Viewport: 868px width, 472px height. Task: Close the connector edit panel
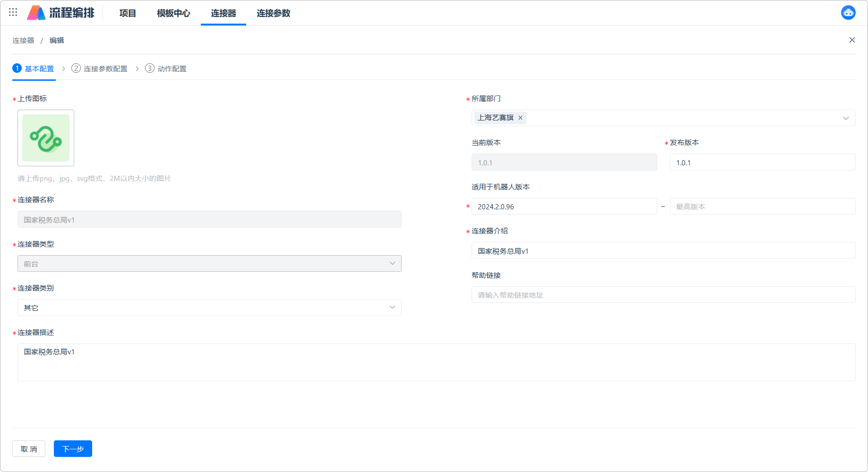[851, 40]
